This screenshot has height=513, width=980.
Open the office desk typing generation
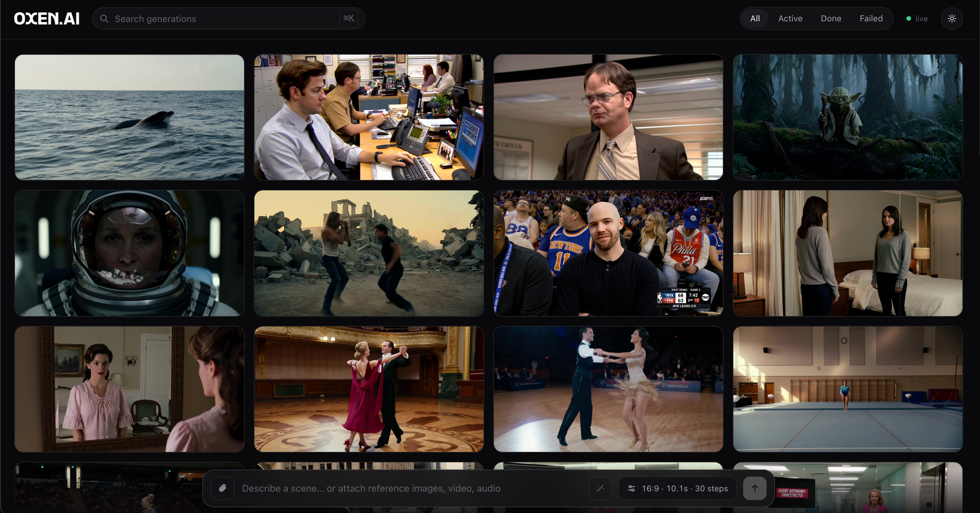point(369,117)
